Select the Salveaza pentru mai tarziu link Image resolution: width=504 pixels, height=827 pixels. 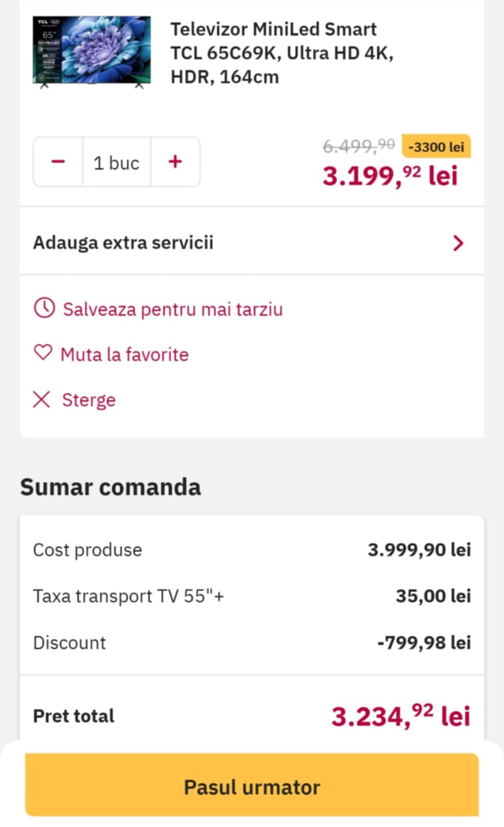[172, 309]
